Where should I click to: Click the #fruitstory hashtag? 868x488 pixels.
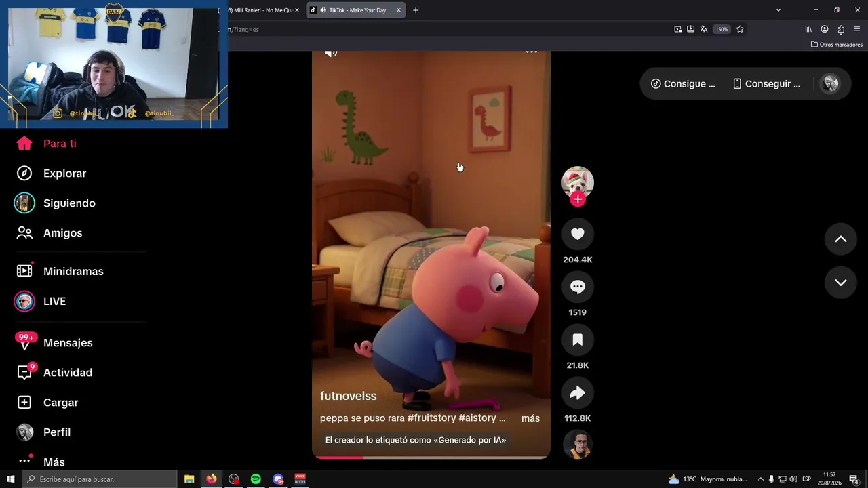[x=431, y=418]
